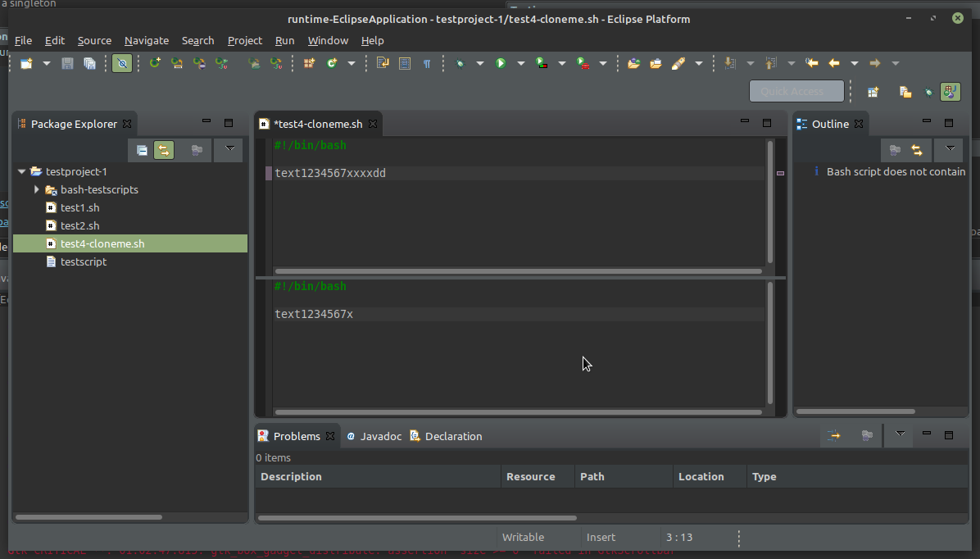Screen dimensions: 980x559
Task: Open the Search dropdown arrow
Action: (x=699, y=63)
